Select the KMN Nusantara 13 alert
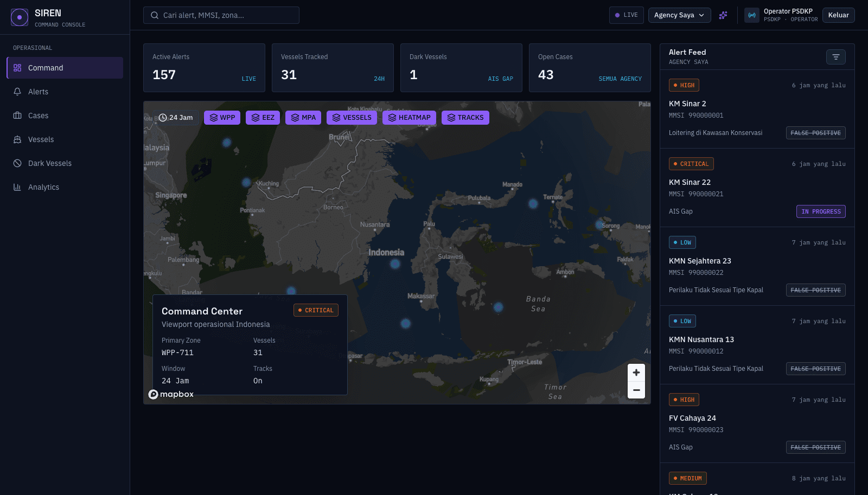The width and height of the screenshot is (868, 495). 757,345
